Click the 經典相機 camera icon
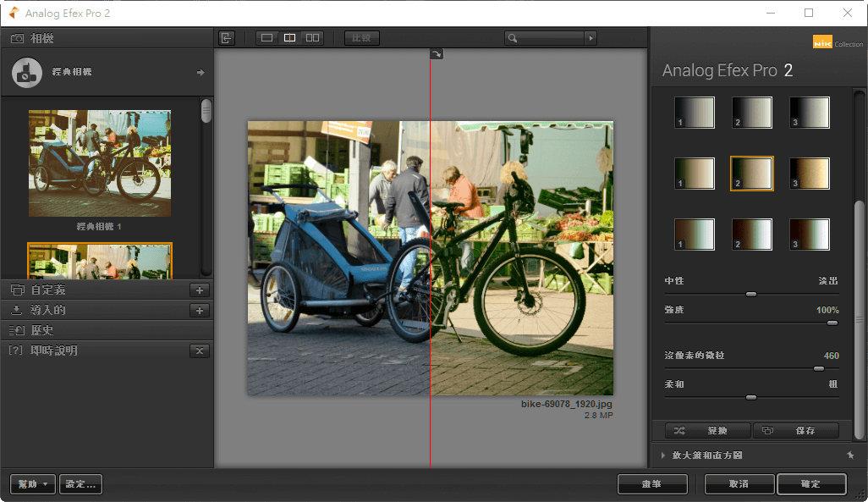Screen dimensions: 868x502 [27, 73]
